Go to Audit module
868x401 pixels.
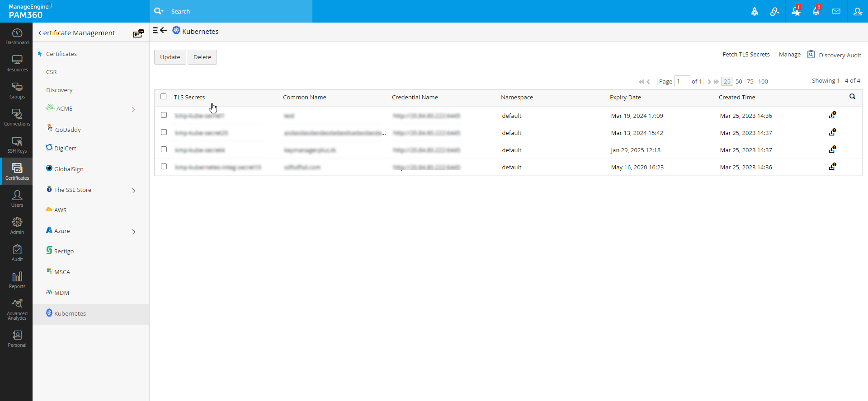click(17, 253)
